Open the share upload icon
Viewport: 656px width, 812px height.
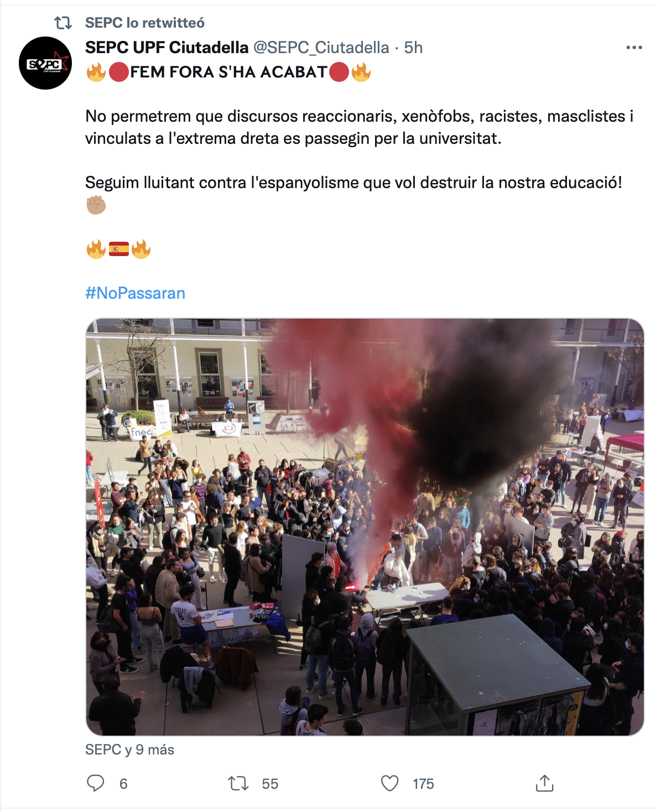544,783
